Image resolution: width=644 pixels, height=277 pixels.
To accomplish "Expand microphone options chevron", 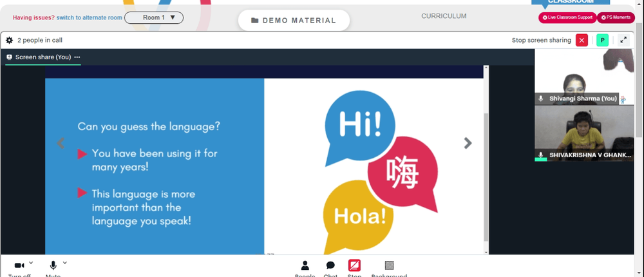I will [x=65, y=263].
